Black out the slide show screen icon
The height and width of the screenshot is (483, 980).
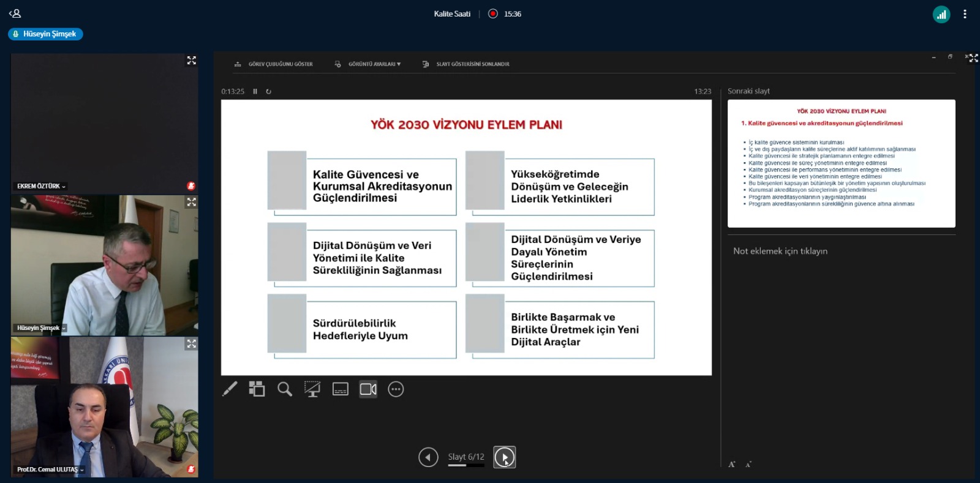coord(312,389)
